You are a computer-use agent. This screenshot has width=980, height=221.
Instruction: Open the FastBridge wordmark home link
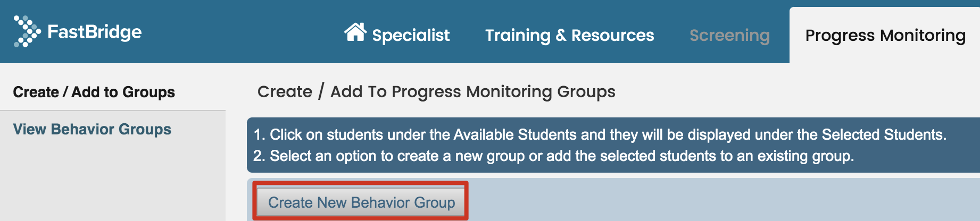tap(95, 32)
